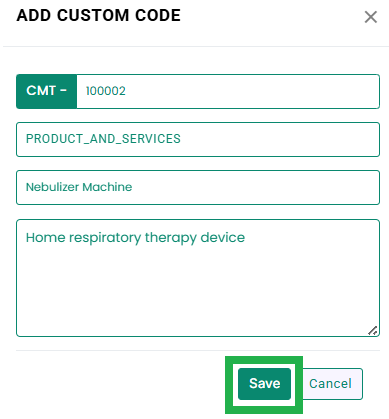The image size is (389, 419).
Task: Click the Nebulizer Machine name field
Action: click(x=198, y=187)
